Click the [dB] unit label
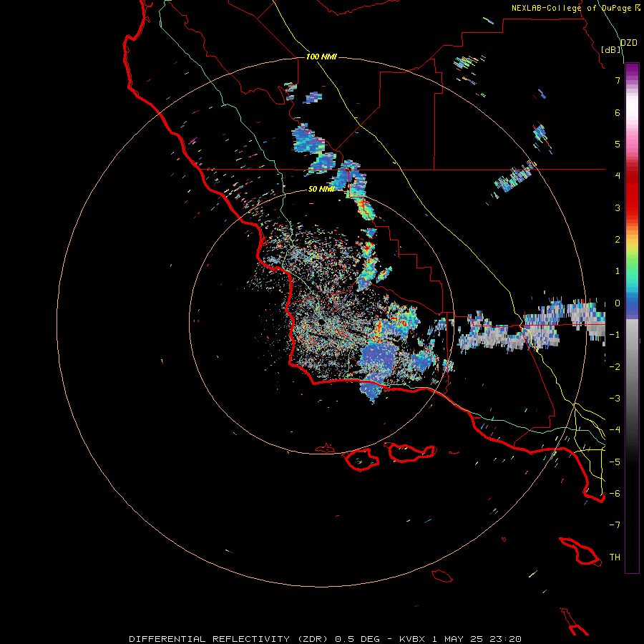This screenshot has height=644, width=644. coord(611,49)
